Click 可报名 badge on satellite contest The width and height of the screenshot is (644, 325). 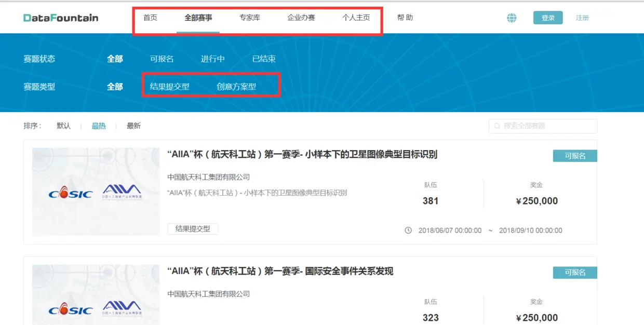click(575, 156)
